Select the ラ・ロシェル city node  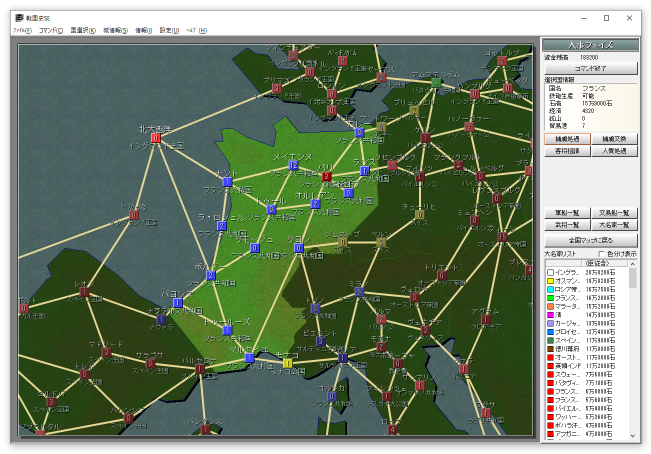pos(222,226)
